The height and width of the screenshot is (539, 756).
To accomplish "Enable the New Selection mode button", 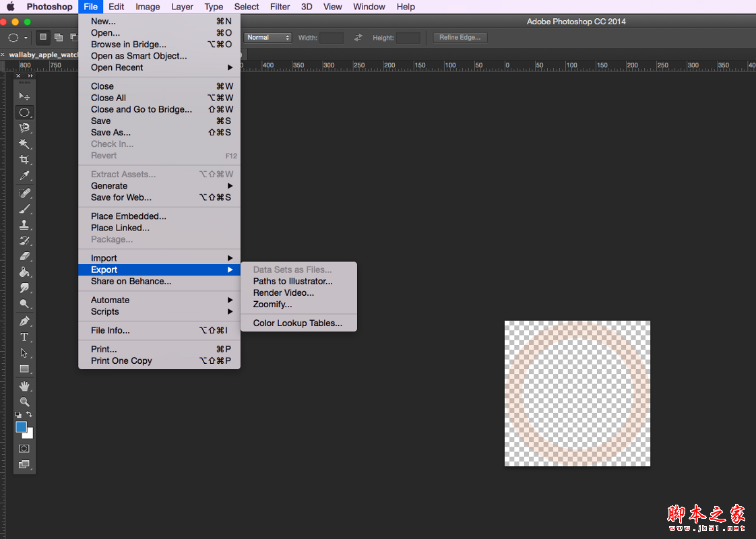I will [43, 38].
